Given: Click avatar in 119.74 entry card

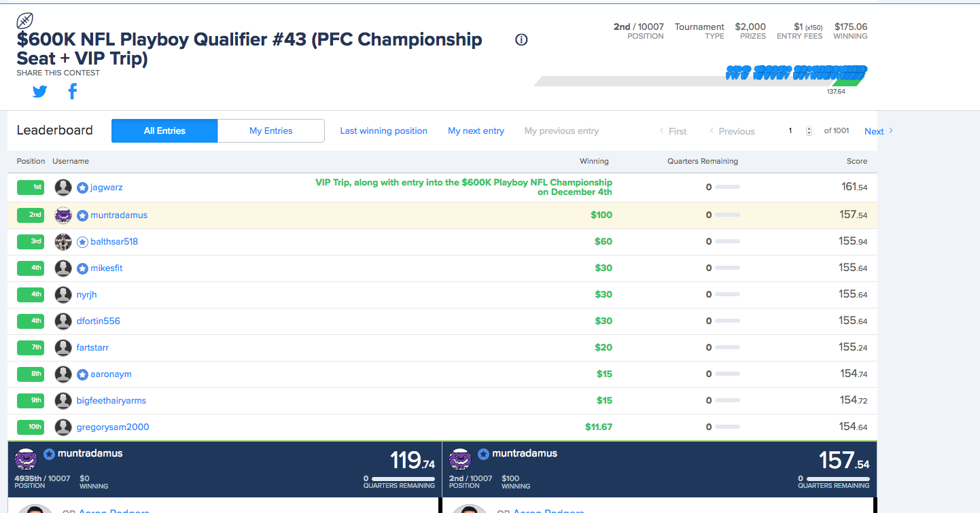Looking at the screenshot, I should click(x=26, y=459).
